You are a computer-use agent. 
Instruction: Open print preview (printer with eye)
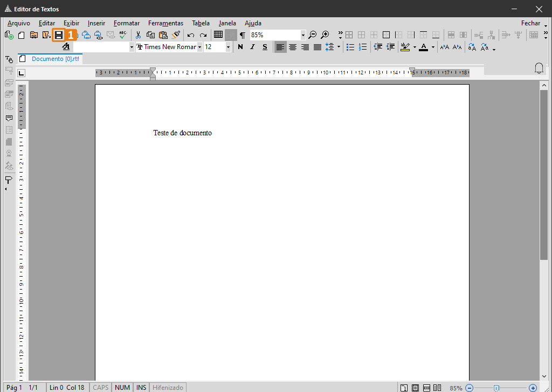pos(99,35)
